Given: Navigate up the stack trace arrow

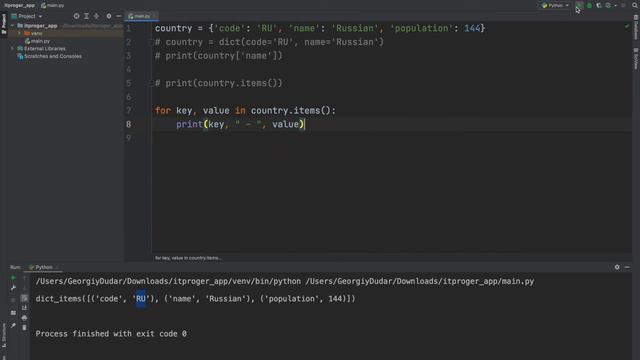Looking at the screenshot, I should coord(24,278).
